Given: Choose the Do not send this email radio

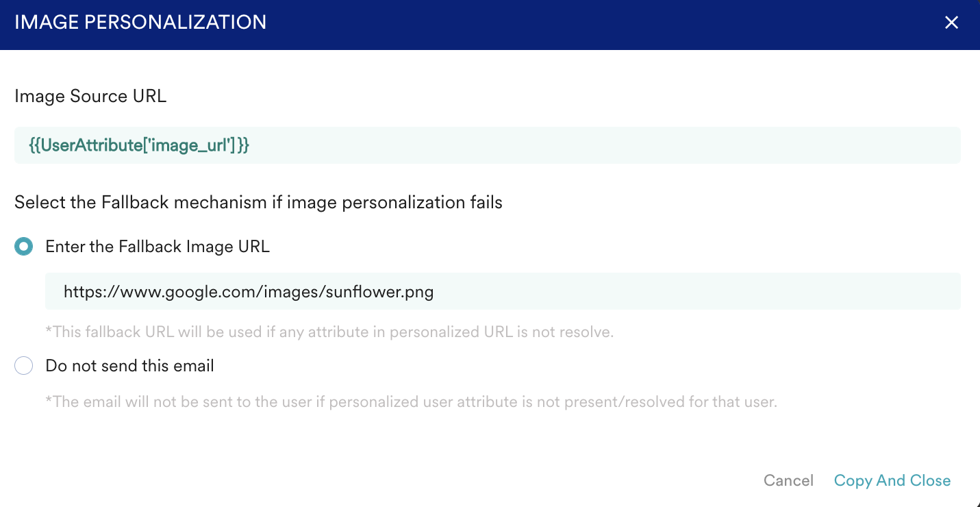Looking at the screenshot, I should 24,367.
